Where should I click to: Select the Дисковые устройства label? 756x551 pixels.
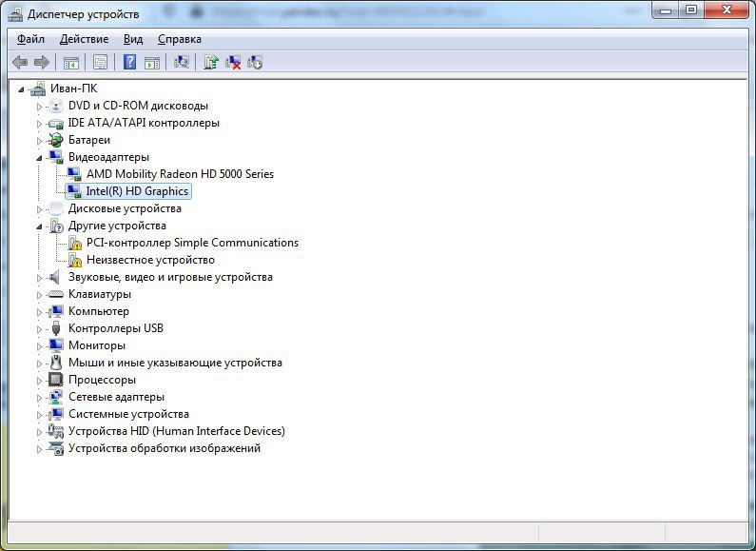pyautogui.click(x=125, y=208)
